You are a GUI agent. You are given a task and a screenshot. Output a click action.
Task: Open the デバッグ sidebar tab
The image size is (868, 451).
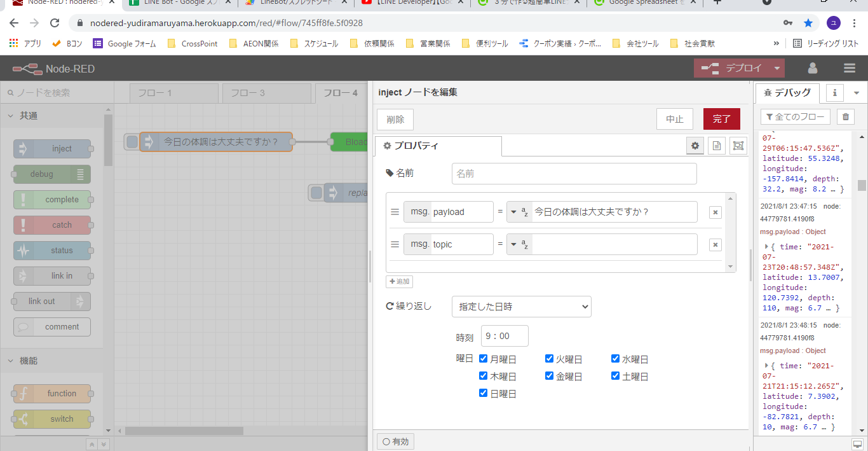(x=787, y=93)
